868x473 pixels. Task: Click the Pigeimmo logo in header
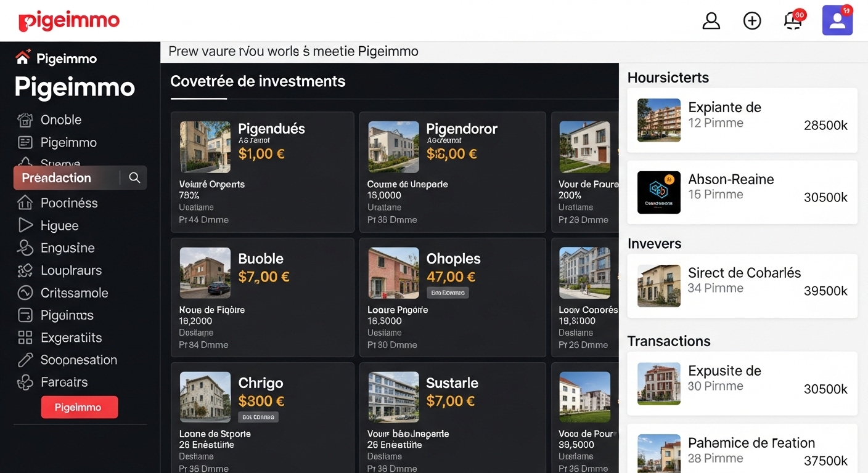69,21
